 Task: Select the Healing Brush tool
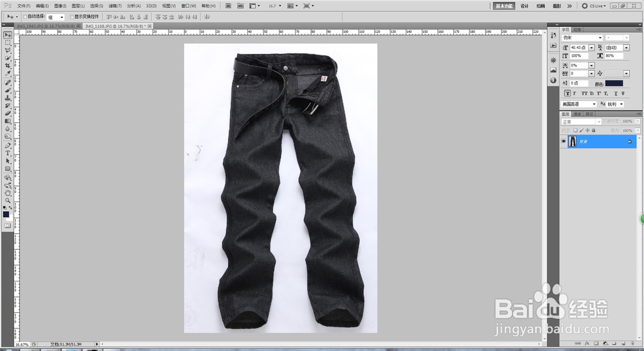(7, 82)
